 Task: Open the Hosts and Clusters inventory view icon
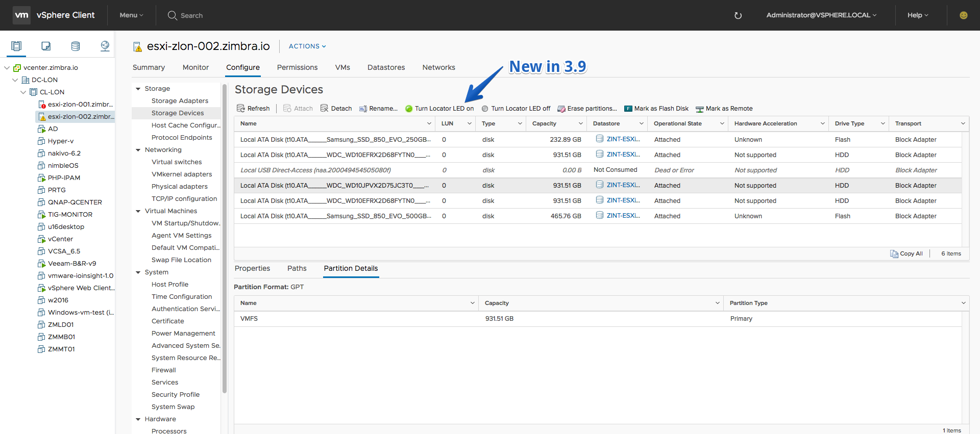[16, 46]
